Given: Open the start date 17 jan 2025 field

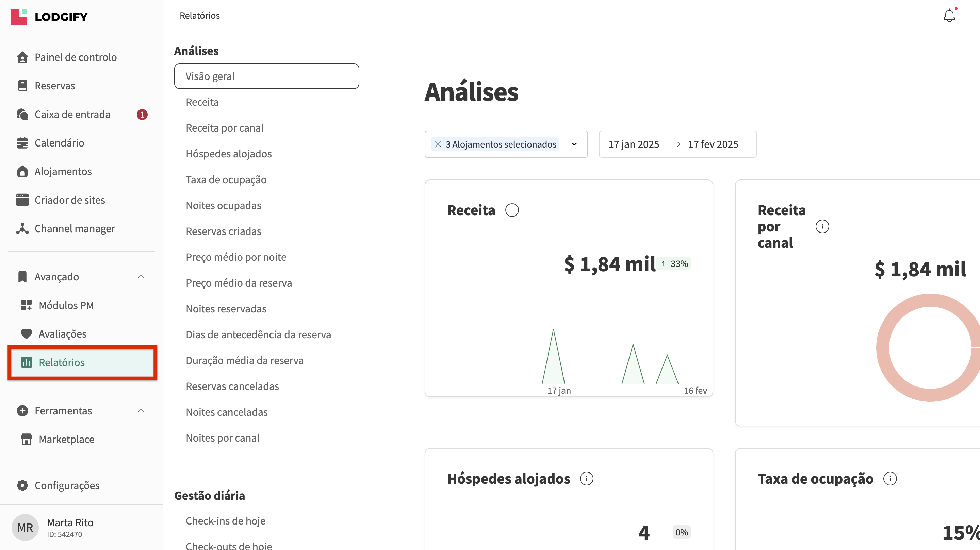Looking at the screenshot, I should click(633, 144).
